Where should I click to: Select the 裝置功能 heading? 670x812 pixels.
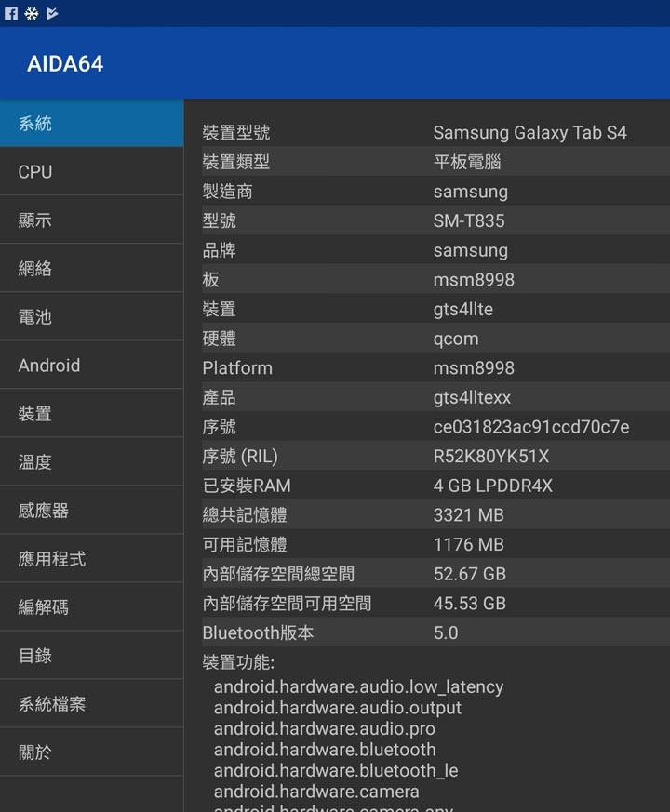(x=238, y=662)
